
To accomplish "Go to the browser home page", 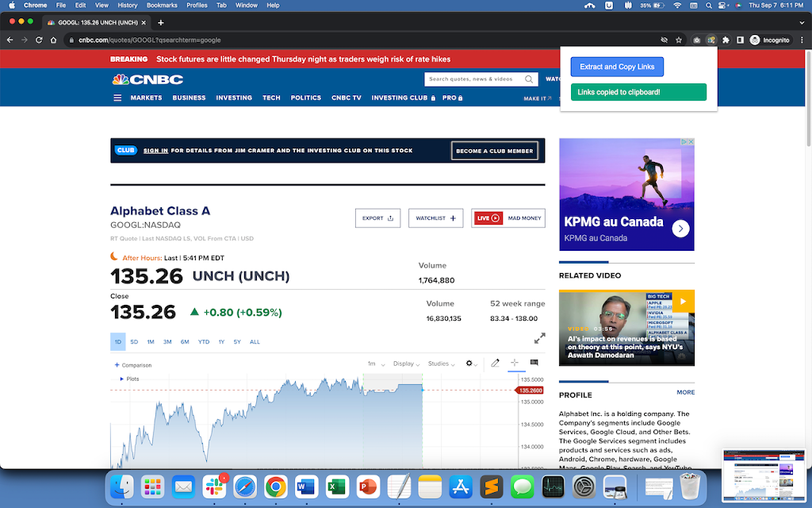I will [53, 40].
